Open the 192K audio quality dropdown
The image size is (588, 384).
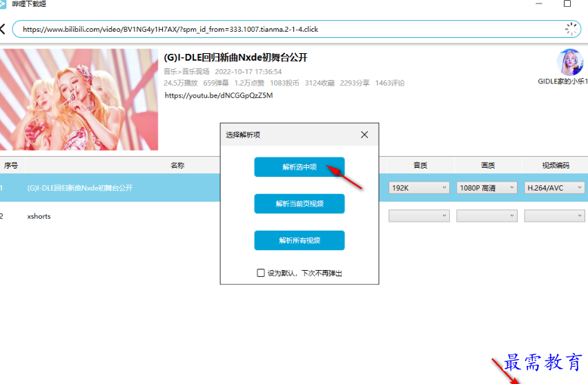[x=419, y=188]
